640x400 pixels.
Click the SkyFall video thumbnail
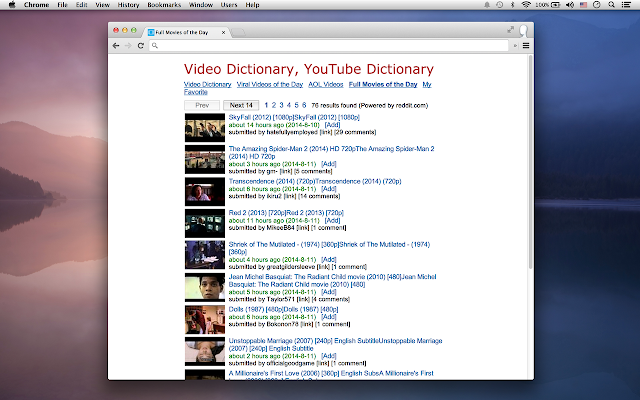coord(205,128)
